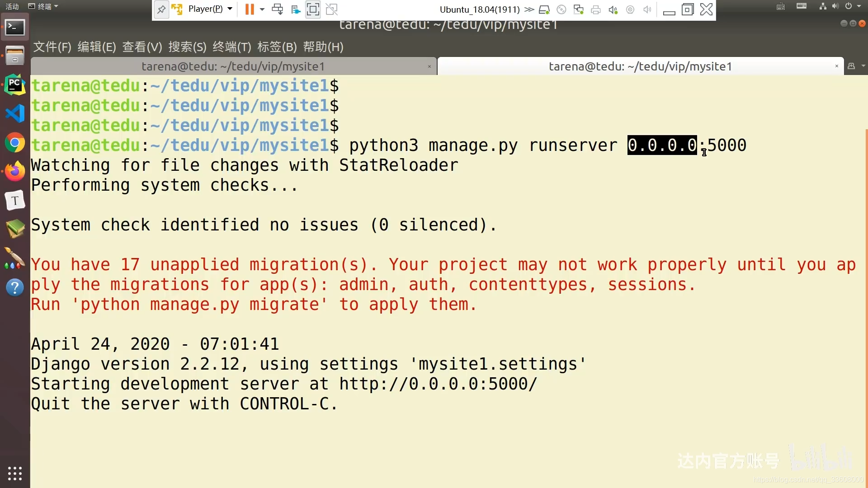Launch Google Chrome from the dock

(x=14, y=143)
